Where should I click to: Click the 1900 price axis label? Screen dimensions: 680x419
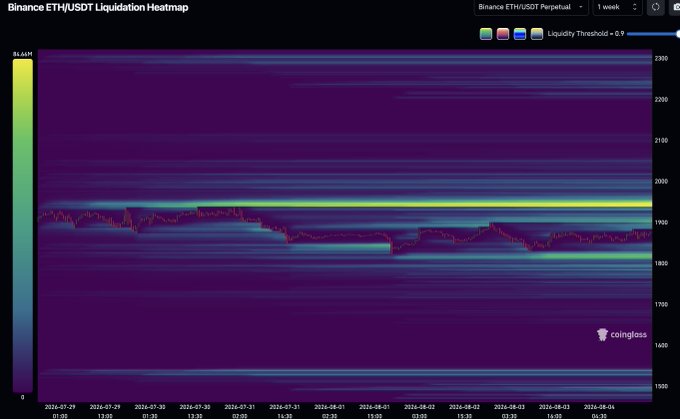661,223
